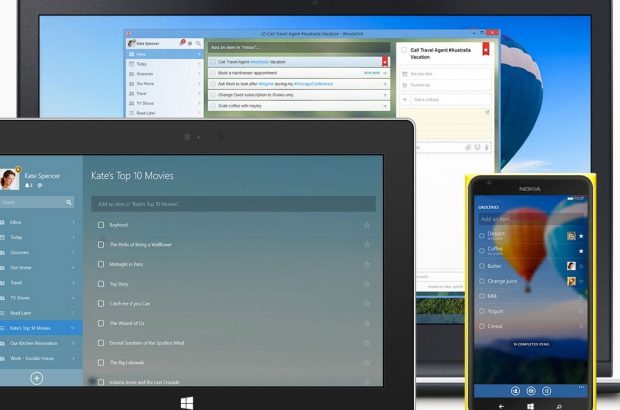Expand Our Home list in tablet sidebar
Image resolution: width=620 pixels, height=410 pixels.
73,268
